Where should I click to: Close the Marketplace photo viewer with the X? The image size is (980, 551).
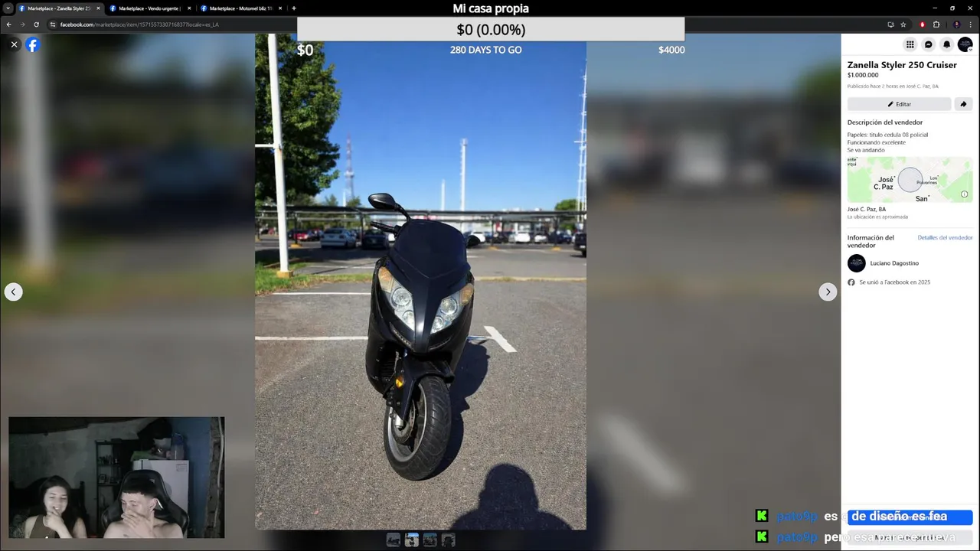pos(14,44)
